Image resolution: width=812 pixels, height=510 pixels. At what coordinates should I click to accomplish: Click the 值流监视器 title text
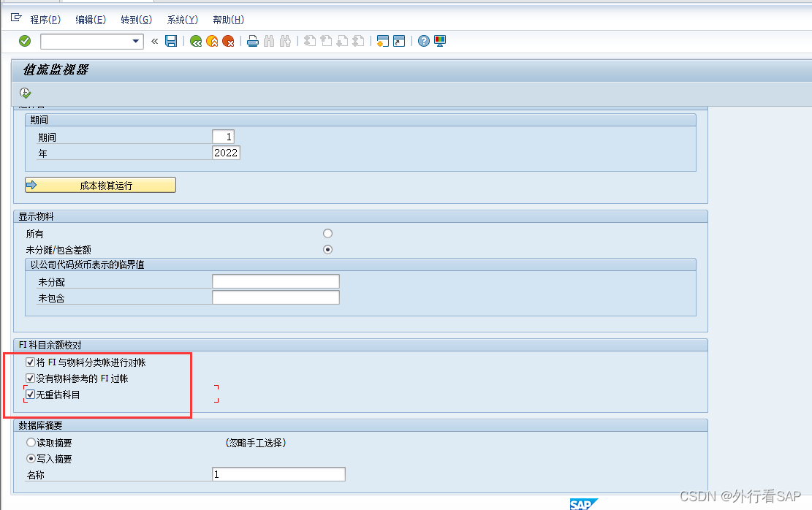[x=56, y=70]
